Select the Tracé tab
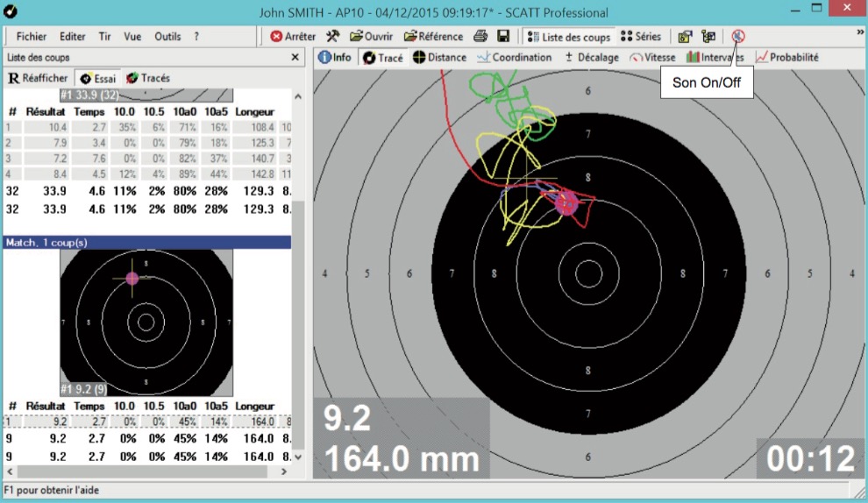 pos(383,58)
